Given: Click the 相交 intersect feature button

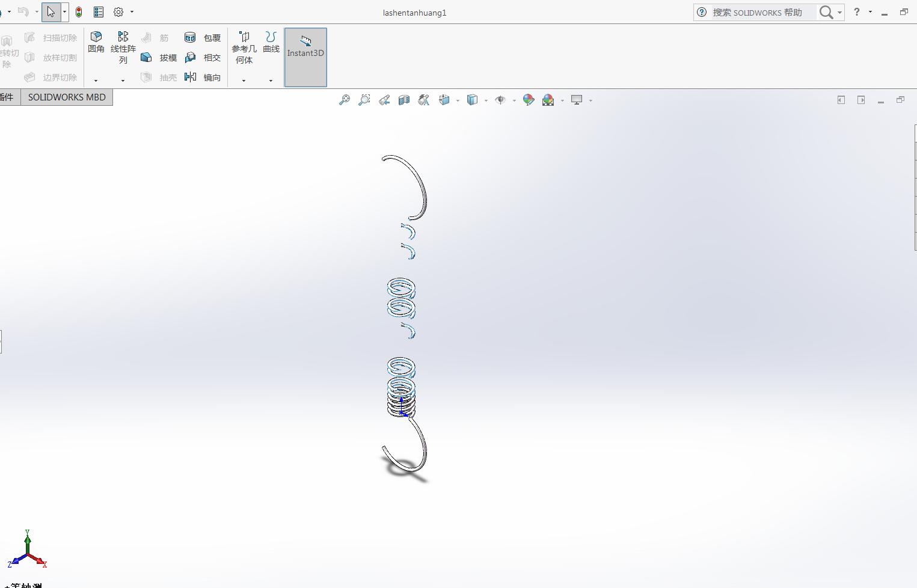Looking at the screenshot, I should coord(203,58).
